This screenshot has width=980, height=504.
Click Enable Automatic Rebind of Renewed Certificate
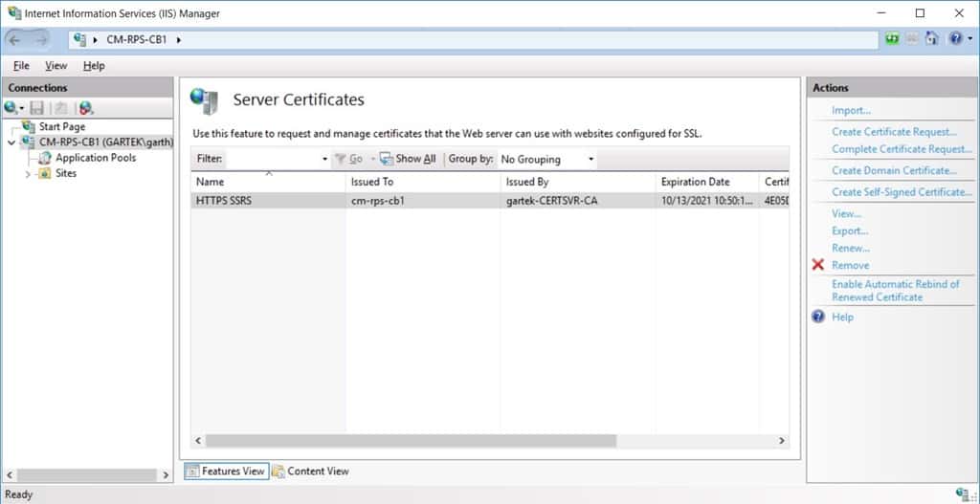(x=895, y=291)
